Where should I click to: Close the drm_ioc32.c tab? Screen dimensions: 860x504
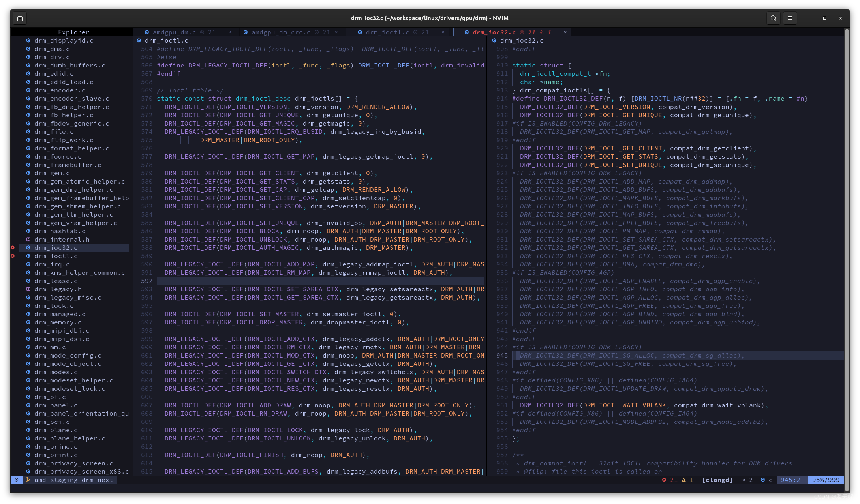565,32
